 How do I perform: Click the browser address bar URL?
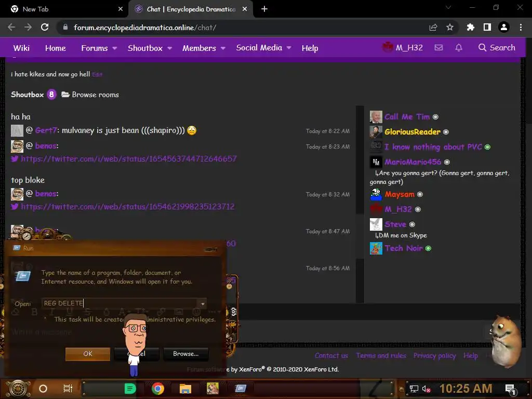pos(145,28)
